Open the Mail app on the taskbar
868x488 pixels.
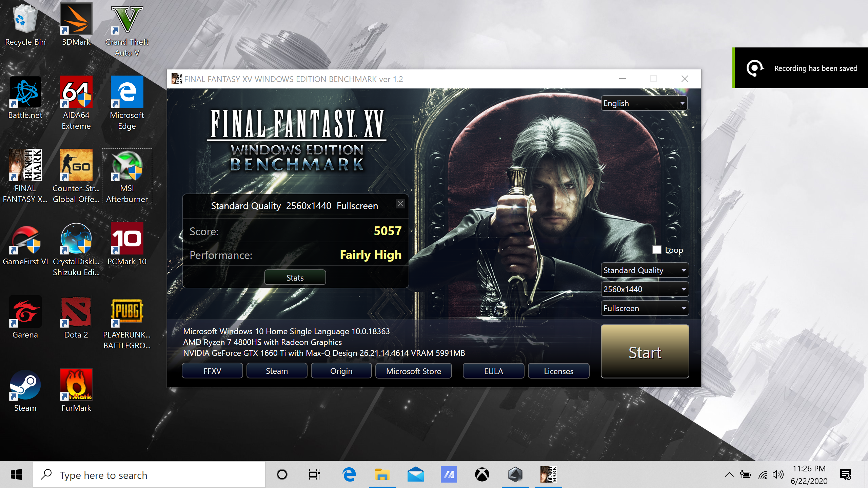pyautogui.click(x=415, y=474)
